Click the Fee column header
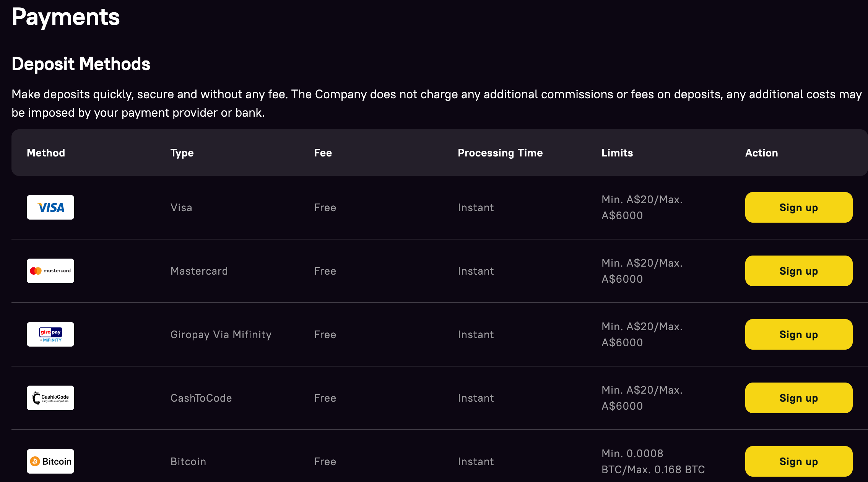Viewport: 868px width, 482px height. 323,153
